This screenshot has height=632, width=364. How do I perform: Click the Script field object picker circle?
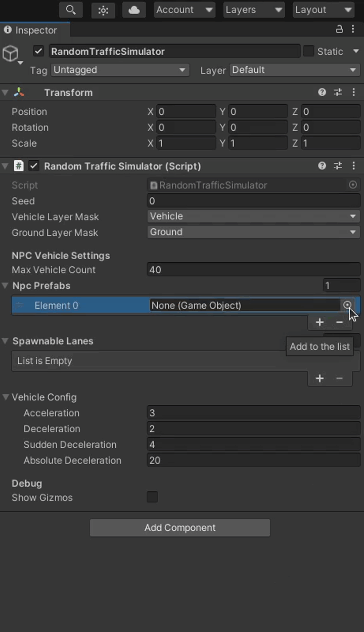(x=353, y=185)
